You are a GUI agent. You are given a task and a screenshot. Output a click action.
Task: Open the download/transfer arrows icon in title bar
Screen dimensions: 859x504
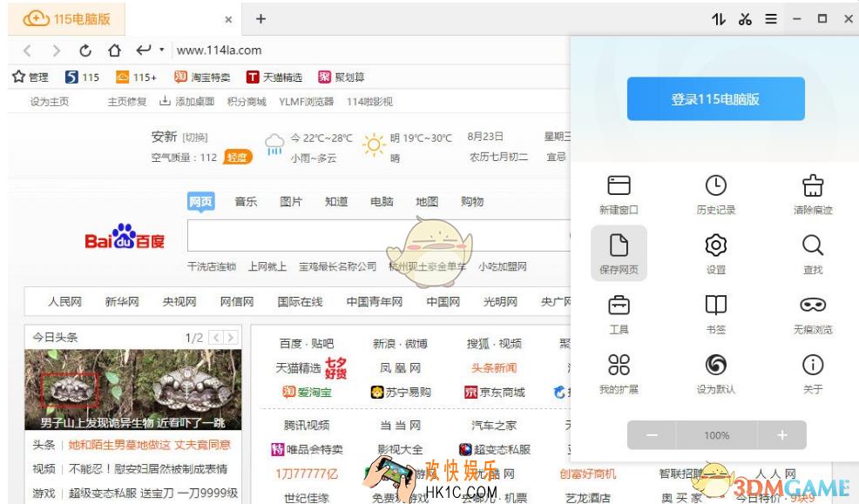coord(718,19)
